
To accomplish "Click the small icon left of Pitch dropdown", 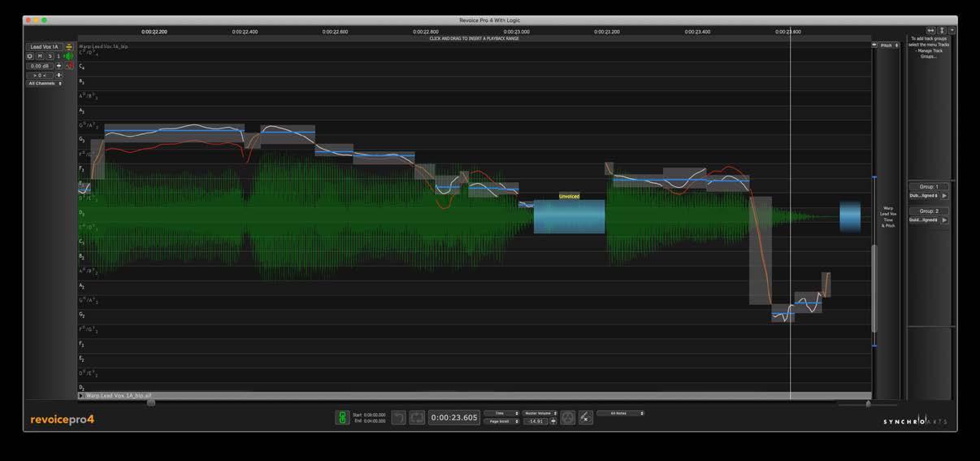I will point(874,46).
